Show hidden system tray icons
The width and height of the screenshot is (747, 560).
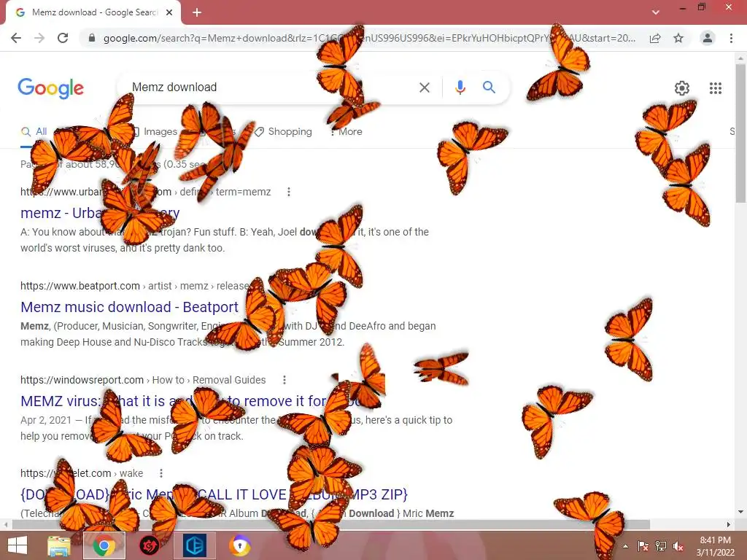625,546
